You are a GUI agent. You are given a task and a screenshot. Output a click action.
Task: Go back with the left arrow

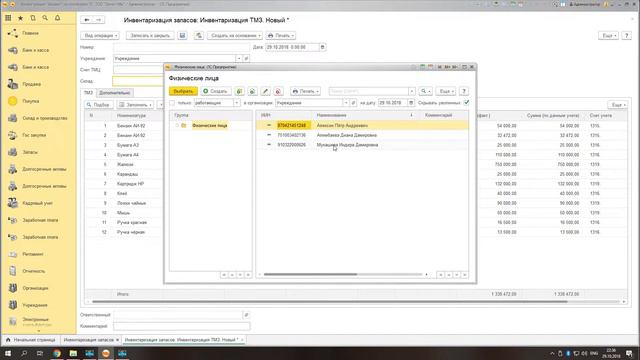coord(87,20)
